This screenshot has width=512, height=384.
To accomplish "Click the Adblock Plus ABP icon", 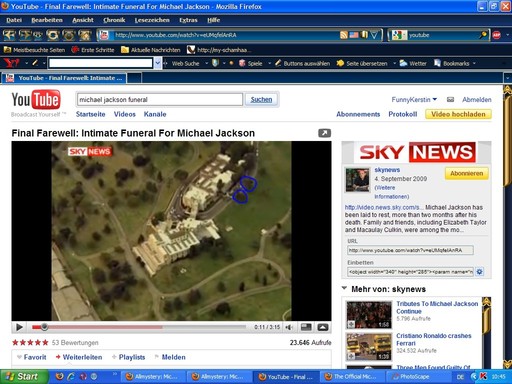I will pyautogui.click(x=496, y=35).
